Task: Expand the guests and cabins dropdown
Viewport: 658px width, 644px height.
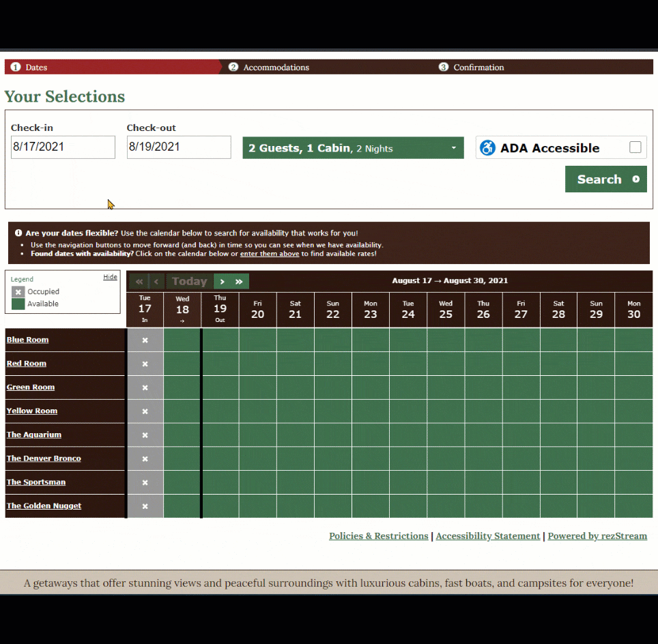Action: (353, 148)
